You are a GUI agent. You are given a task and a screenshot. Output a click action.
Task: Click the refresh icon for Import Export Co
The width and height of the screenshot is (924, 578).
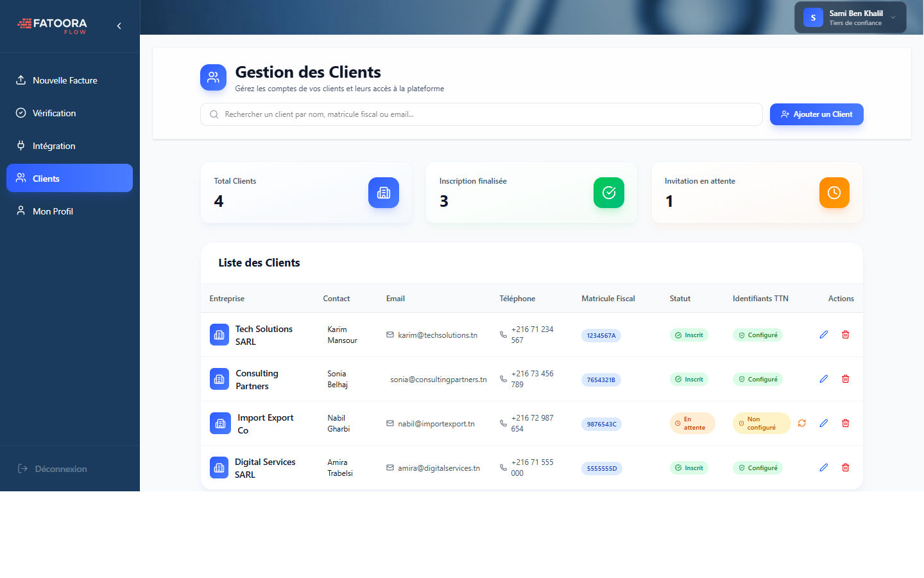(x=802, y=423)
